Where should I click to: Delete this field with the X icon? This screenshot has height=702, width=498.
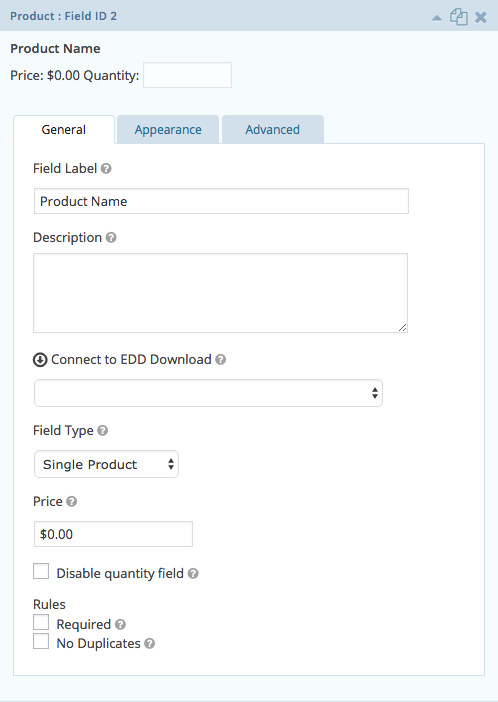click(x=481, y=17)
